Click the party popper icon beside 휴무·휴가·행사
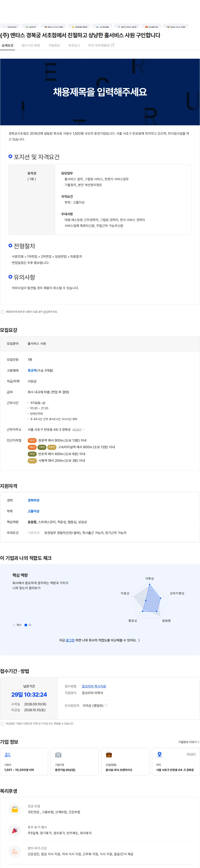200x868 pixels. coord(15,830)
